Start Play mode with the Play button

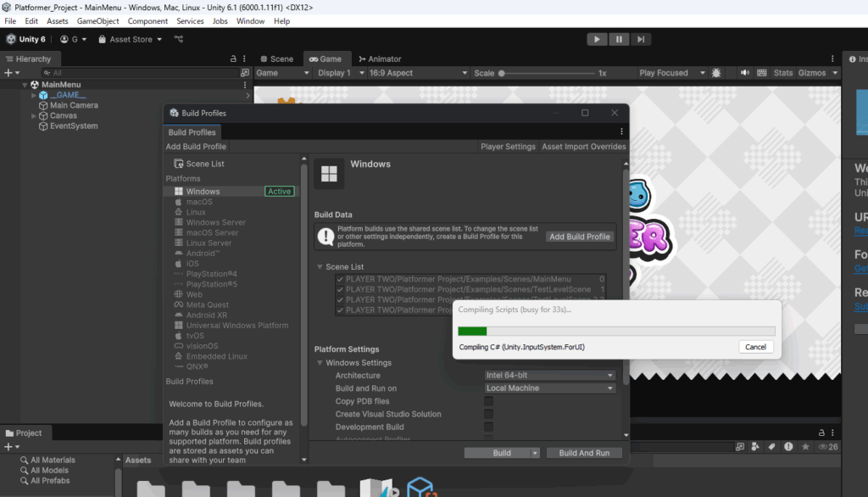(x=597, y=39)
